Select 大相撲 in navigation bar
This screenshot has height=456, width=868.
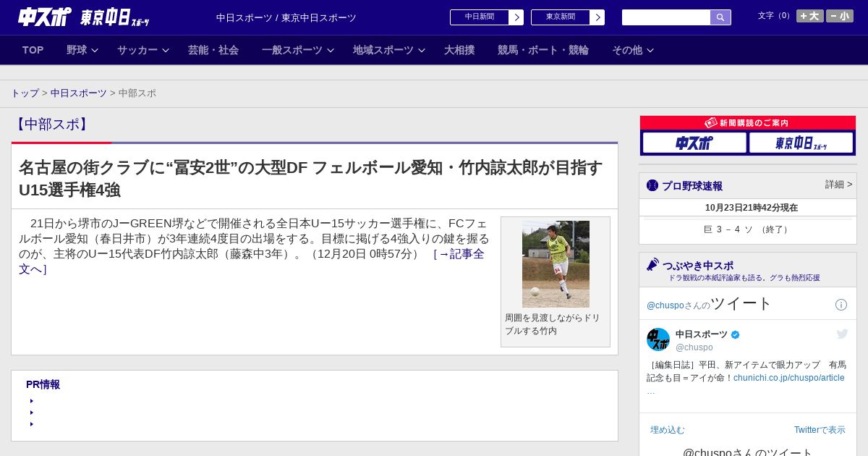459,50
